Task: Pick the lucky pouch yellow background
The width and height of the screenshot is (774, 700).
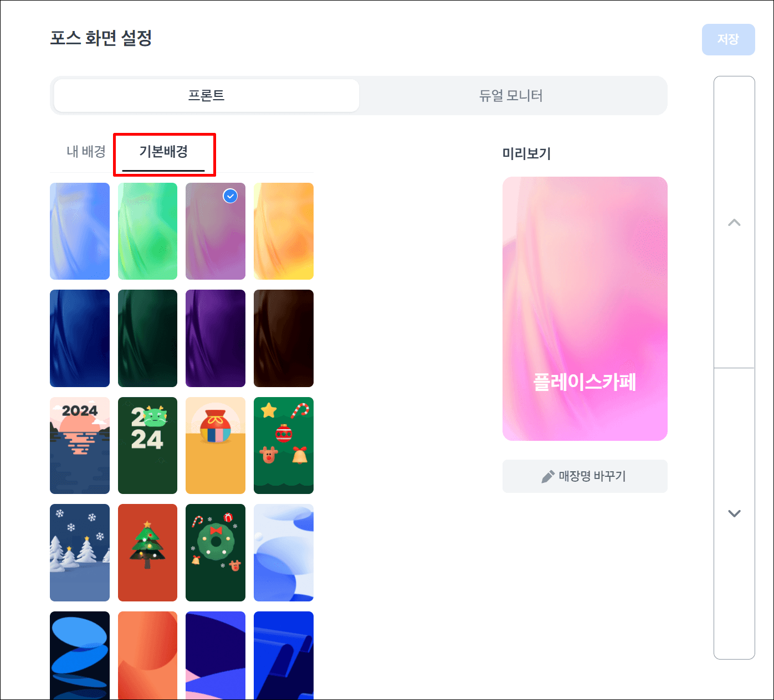Action: coord(216,445)
